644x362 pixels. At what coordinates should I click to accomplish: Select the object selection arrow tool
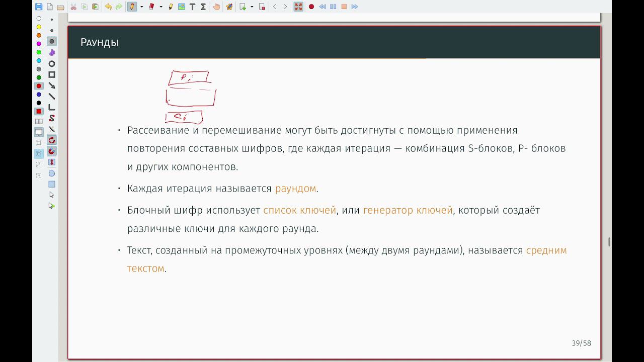pyautogui.click(x=52, y=195)
